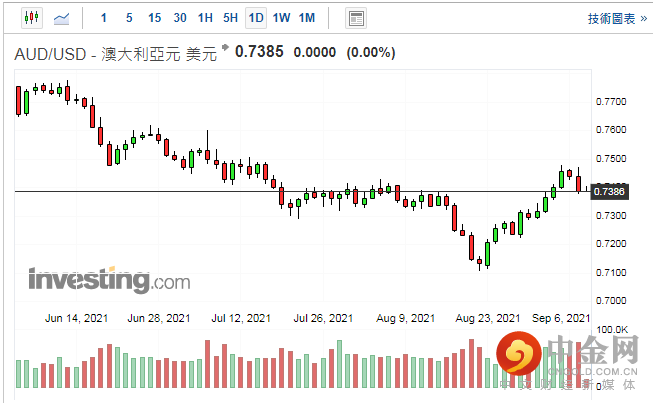This screenshot has height=403, width=653.
Task: Switch chart to 1M monthly interval
Action: [306, 18]
